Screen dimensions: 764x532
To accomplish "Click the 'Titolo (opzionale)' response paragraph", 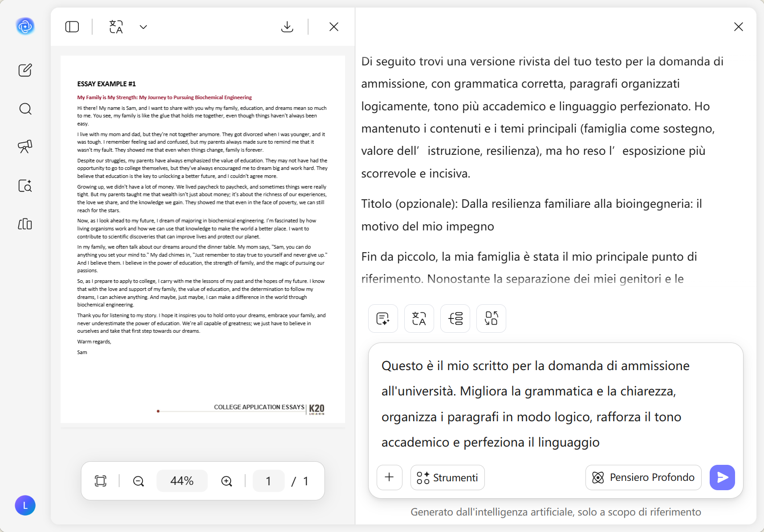I will point(532,215).
